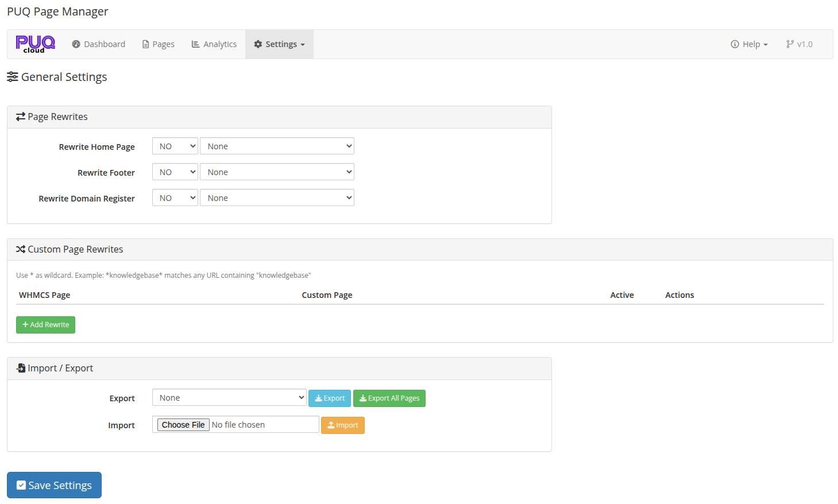The height and width of the screenshot is (504, 838).
Task: Open the Export page selection dropdown
Action: click(x=229, y=397)
